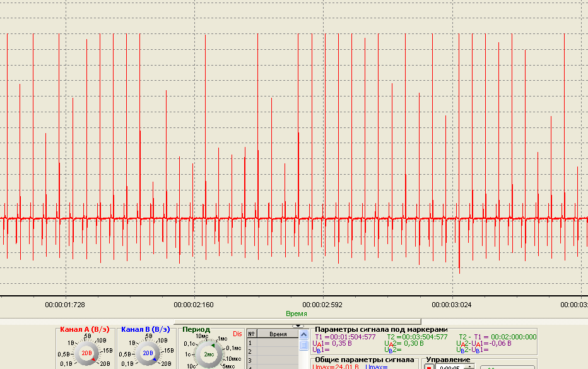Viewport: 588px width, 369px height.
Task: Click the № column header
Action: pyautogui.click(x=252, y=334)
